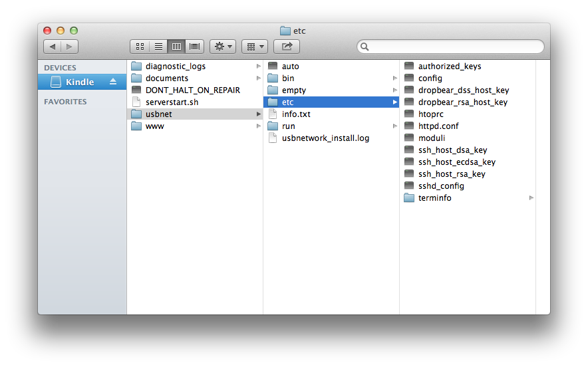Screen dimensions: 588x367
Task: Select the highlighted etc folder
Action: 331,102
